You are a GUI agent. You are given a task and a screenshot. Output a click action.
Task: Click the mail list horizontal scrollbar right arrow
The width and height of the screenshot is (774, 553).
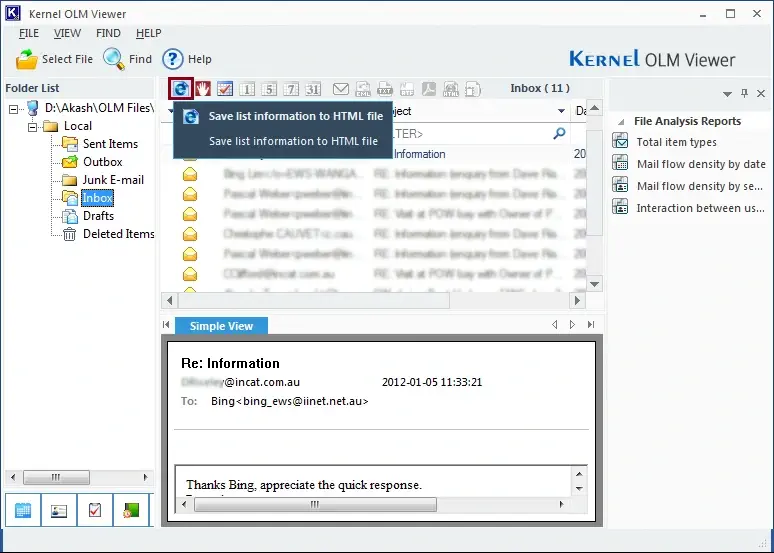(x=578, y=300)
